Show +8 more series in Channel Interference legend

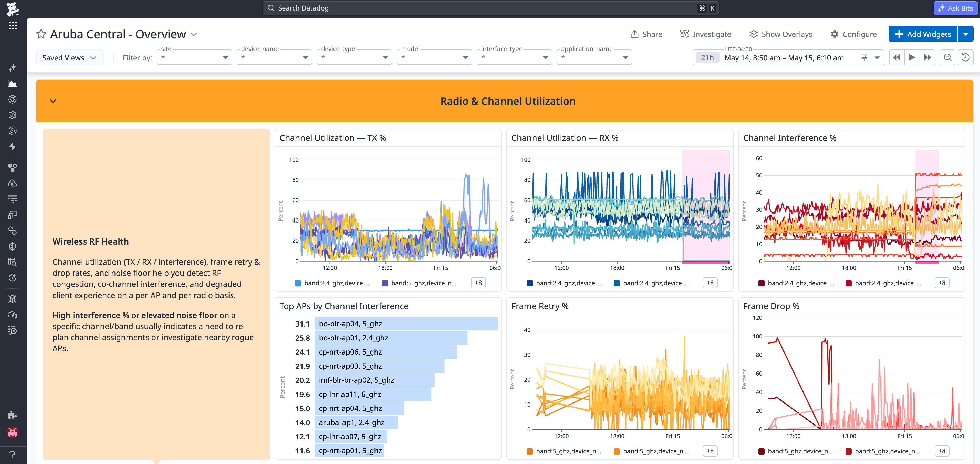coord(942,283)
